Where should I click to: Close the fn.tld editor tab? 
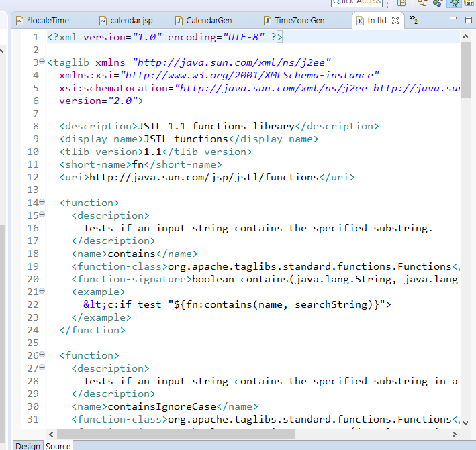[395, 21]
